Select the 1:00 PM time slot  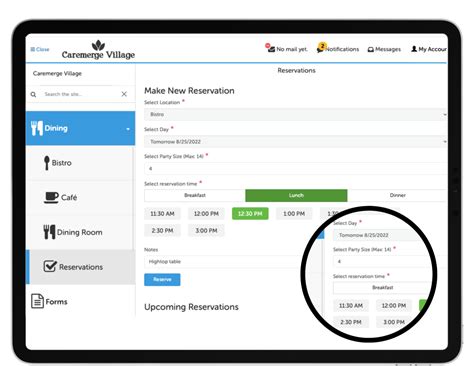pos(294,214)
